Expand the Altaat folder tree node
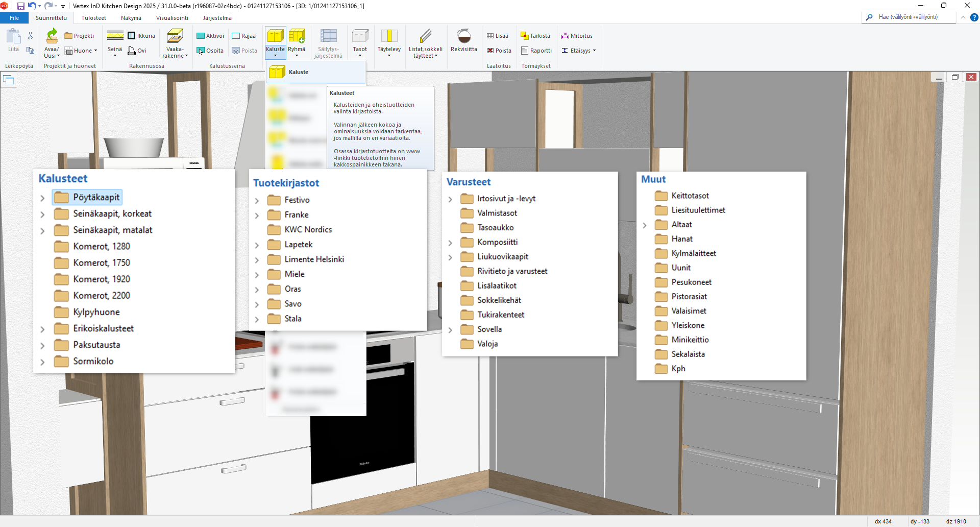Viewport: 980px width, 527px height. pos(645,225)
